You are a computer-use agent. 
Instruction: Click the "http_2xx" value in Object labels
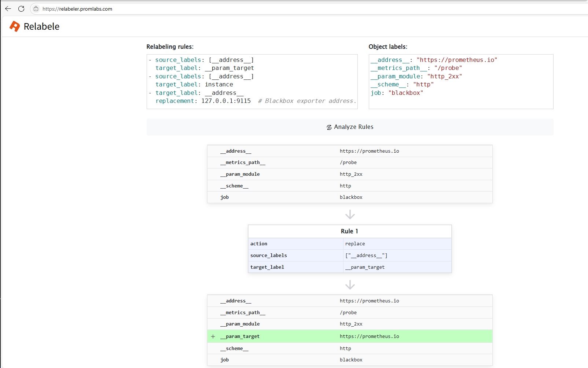(444, 77)
